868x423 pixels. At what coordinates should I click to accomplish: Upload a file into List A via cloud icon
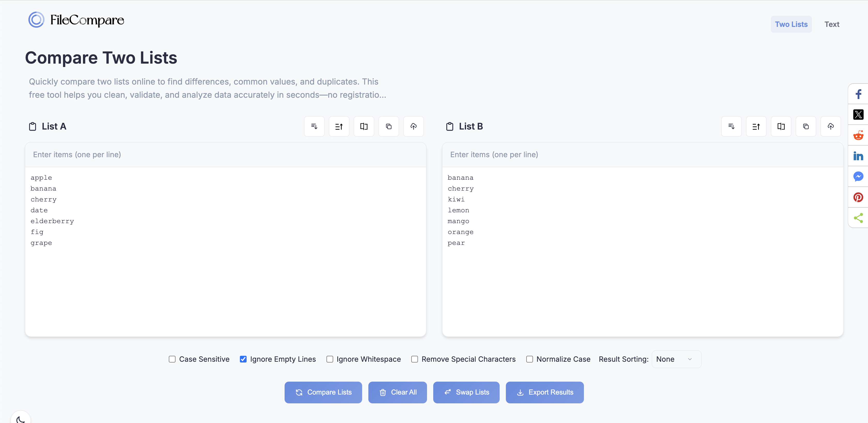pyautogui.click(x=413, y=126)
